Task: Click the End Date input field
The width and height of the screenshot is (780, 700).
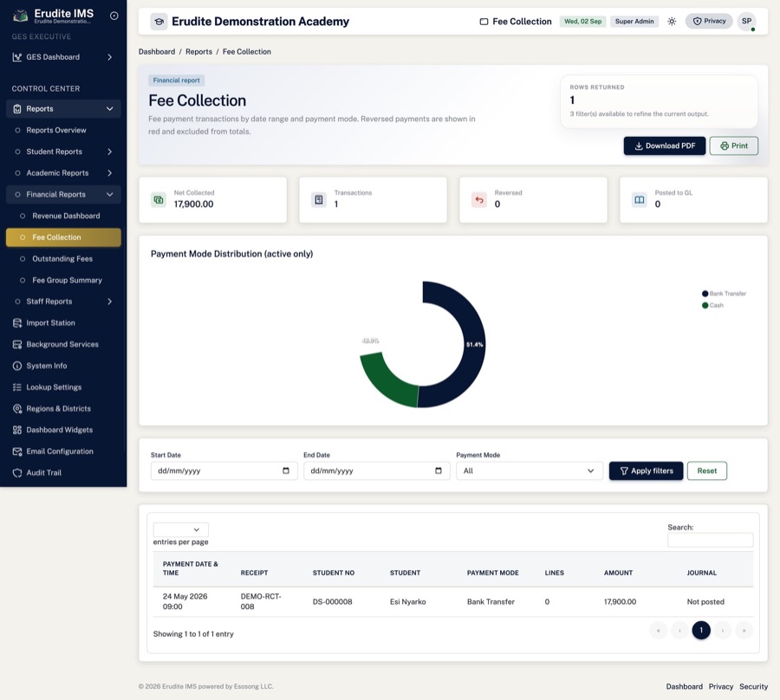Action: [377, 470]
